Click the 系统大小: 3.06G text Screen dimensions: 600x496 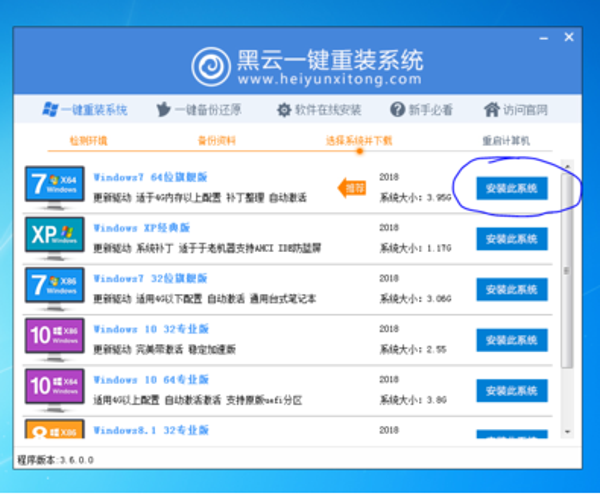[415, 299]
